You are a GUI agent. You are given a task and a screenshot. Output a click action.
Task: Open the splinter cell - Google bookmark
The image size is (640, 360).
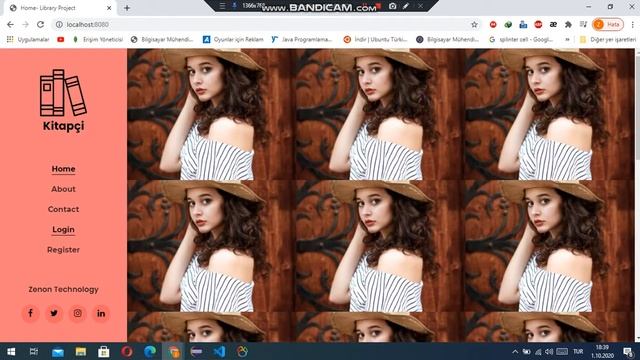(x=521, y=40)
